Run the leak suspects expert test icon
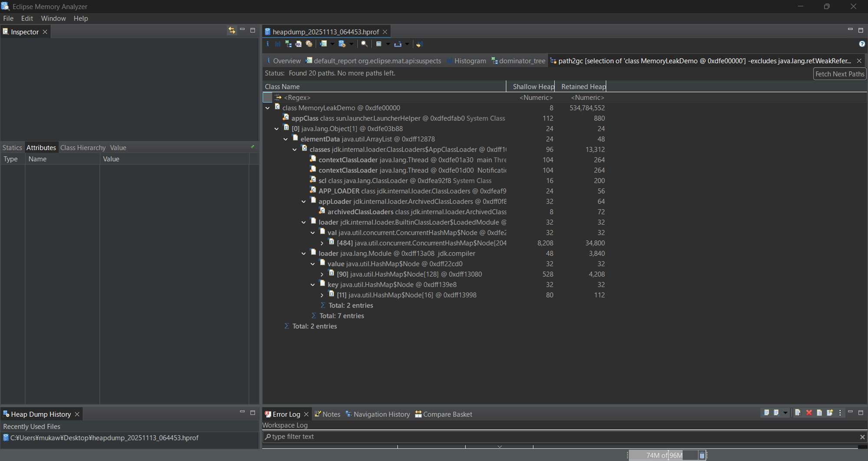This screenshot has height=461, width=868. [x=309, y=44]
